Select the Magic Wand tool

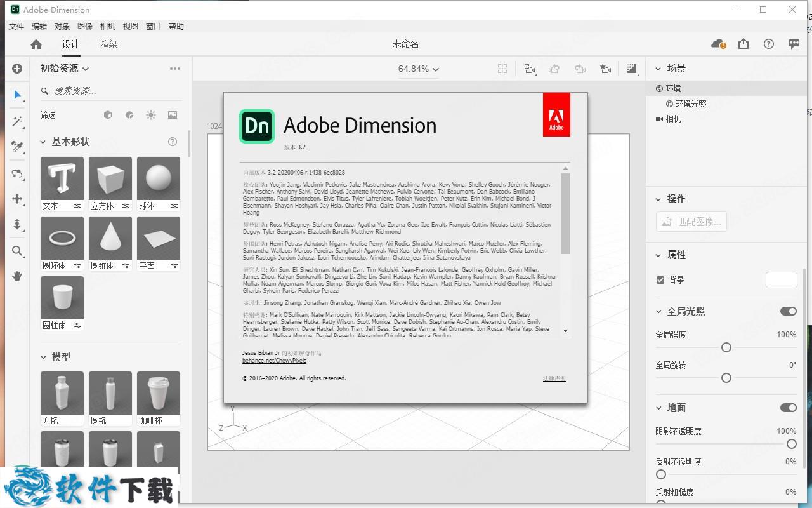tap(17, 121)
